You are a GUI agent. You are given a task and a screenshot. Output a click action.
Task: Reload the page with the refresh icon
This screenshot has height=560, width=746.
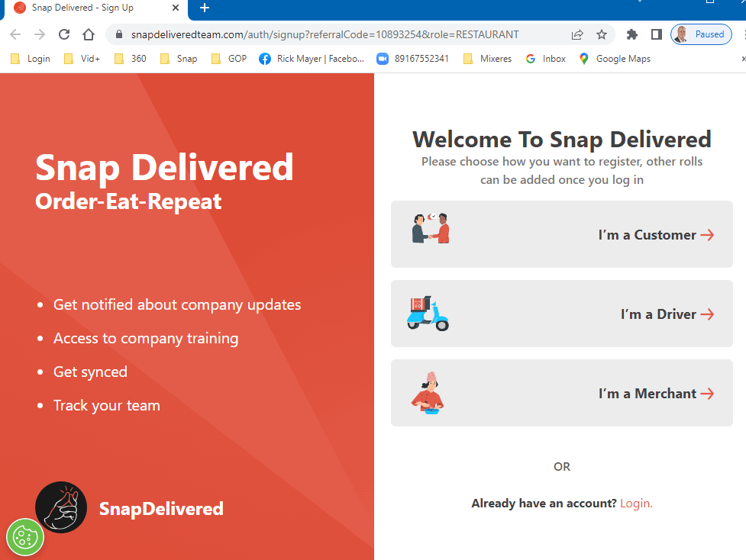click(x=64, y=34)
